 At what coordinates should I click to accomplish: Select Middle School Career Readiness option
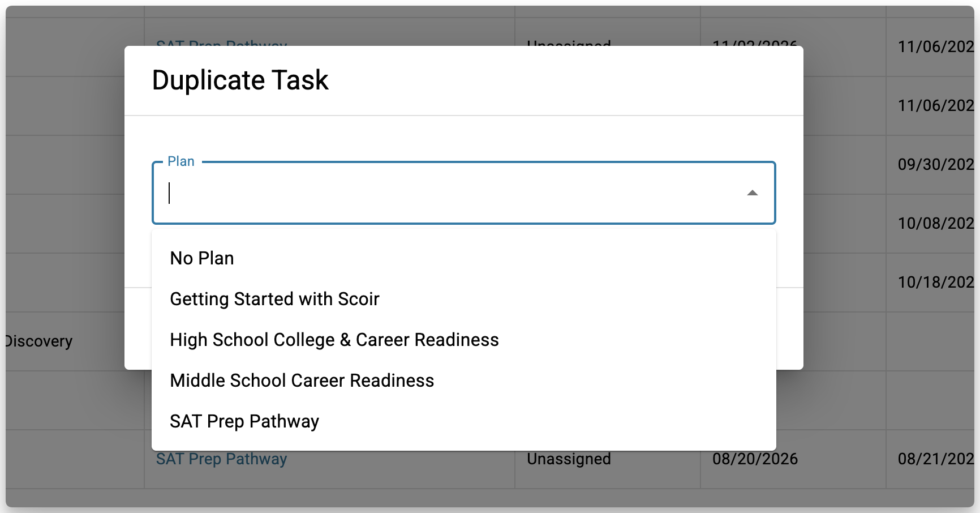tap(302, 381)
